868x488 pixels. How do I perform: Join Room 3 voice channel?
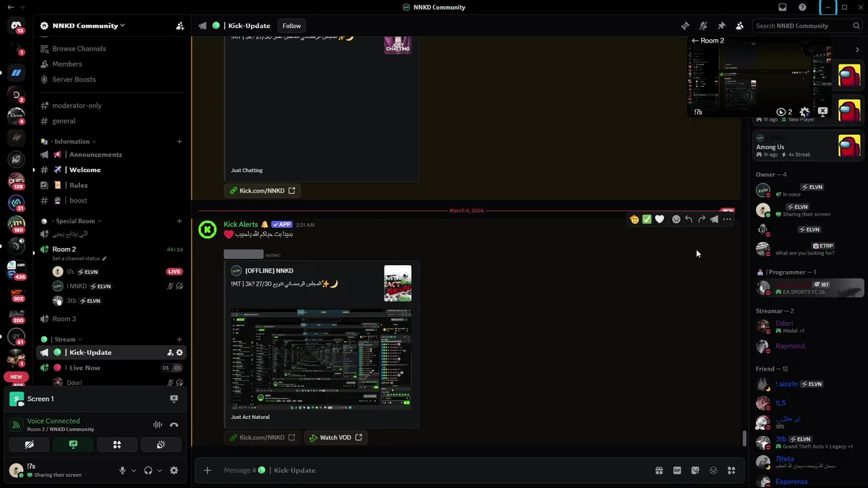tap(113, 319)
